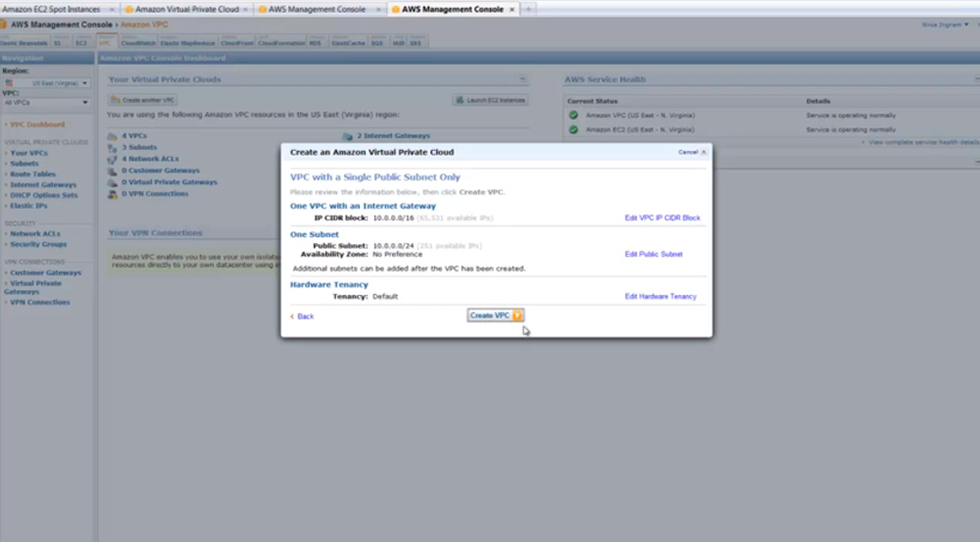Open Internet Gateways in navigation sidebar
The width and height of the screenshot is (980, 542).
coord(43,185)
